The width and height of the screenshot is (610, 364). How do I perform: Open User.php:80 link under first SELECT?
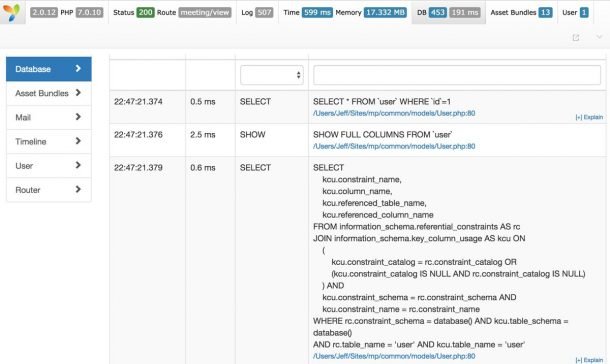click(394, 113)
